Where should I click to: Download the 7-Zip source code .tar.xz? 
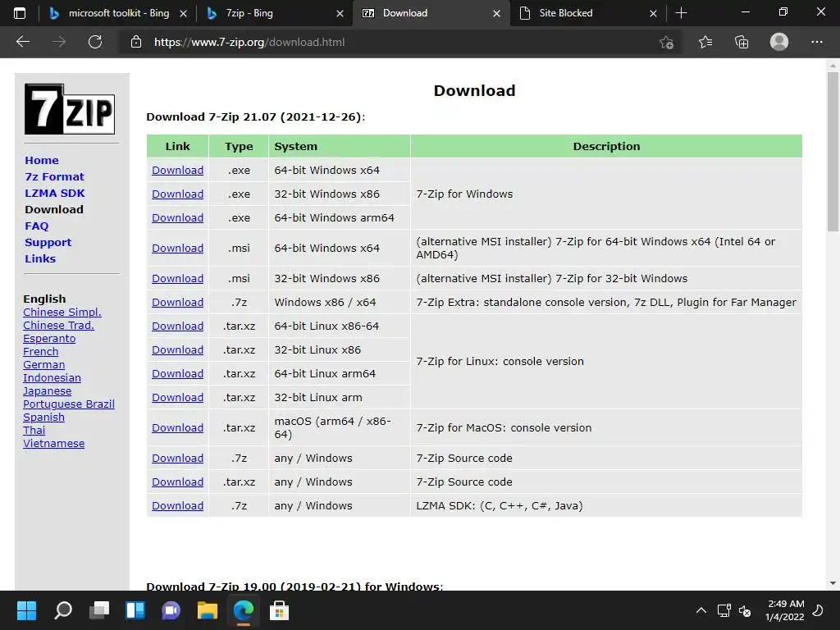[177, 482]
